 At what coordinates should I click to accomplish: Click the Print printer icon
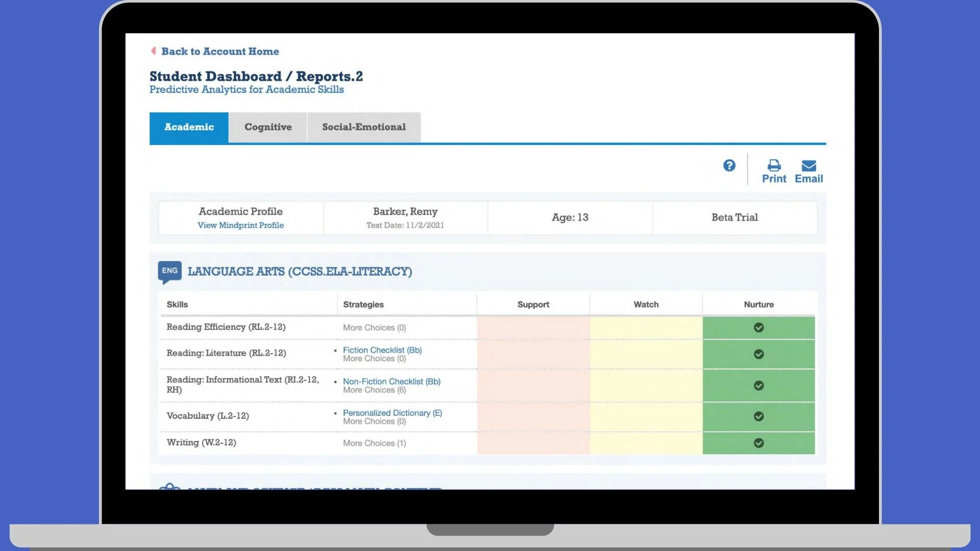pos(774,165)
